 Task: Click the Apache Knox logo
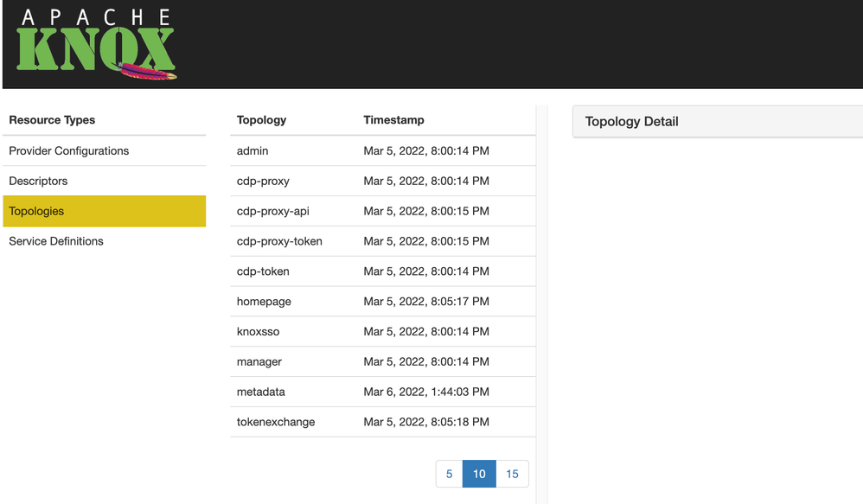[96, 44]
